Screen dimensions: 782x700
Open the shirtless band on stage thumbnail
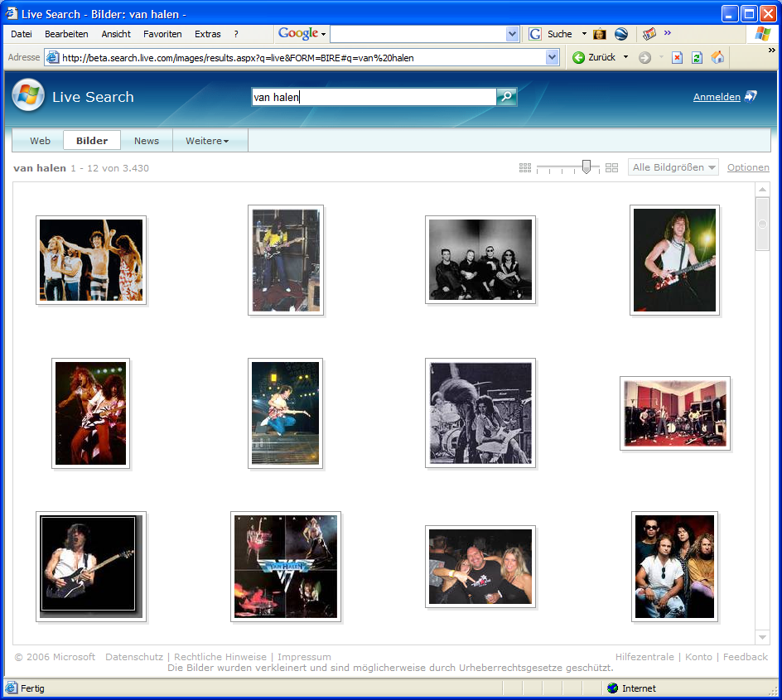(x=91, y=260)
